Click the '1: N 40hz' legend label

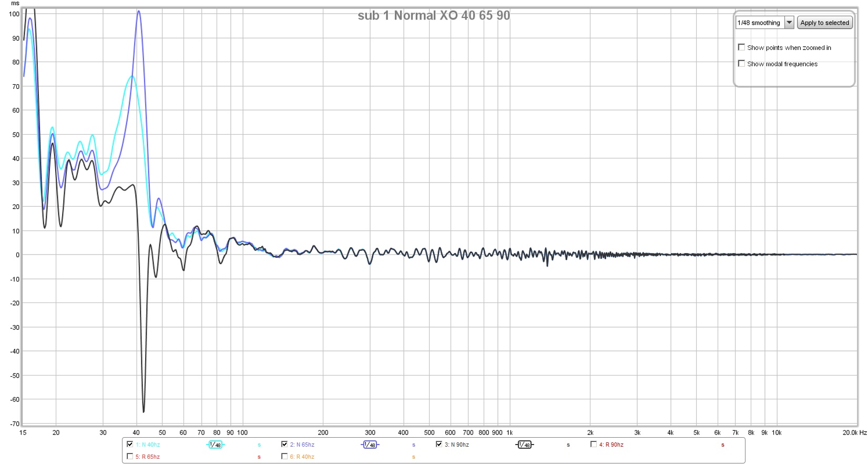click(148, 445)
